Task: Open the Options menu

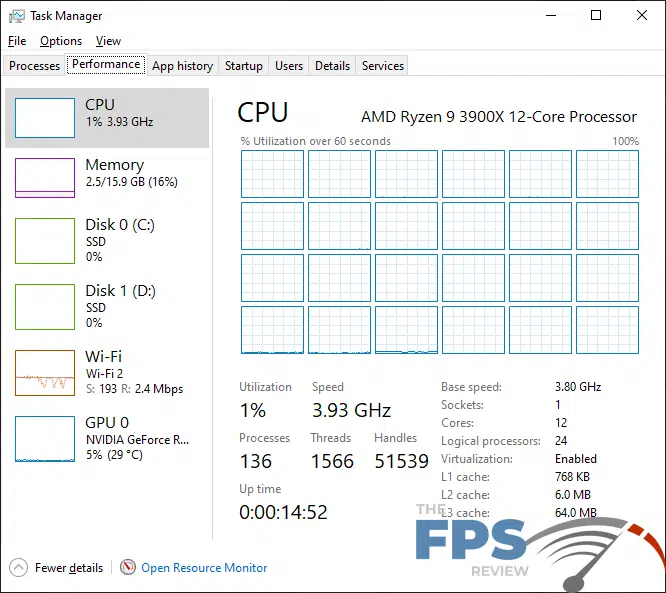Action: pos(61,41)
